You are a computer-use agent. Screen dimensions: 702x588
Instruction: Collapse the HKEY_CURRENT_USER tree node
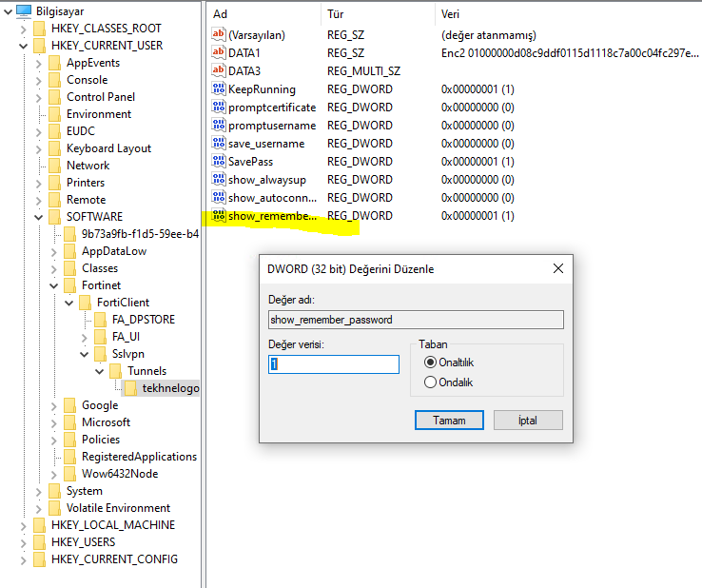(x=23, y=46)
